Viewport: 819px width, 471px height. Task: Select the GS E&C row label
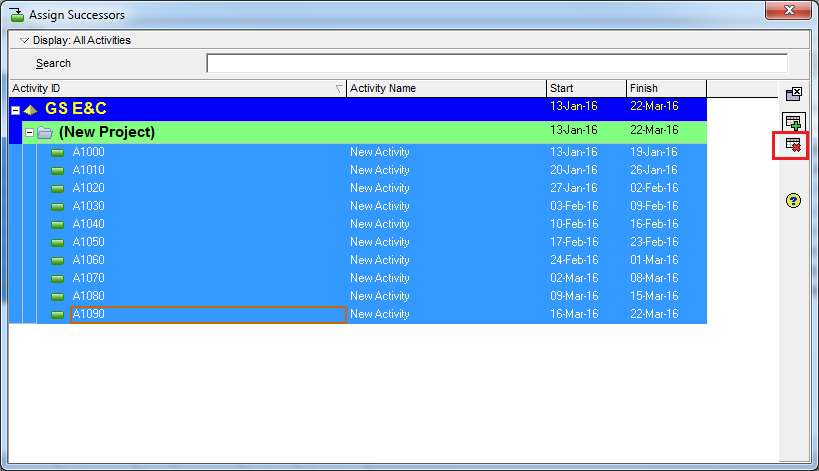[76, 109]
